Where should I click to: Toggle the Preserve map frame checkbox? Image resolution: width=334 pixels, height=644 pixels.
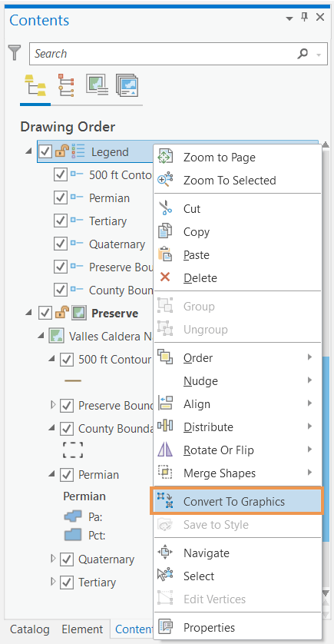tap(45, 314)
